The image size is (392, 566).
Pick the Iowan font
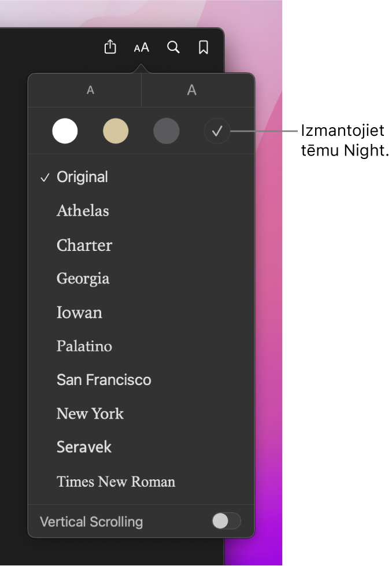point(79,313)
